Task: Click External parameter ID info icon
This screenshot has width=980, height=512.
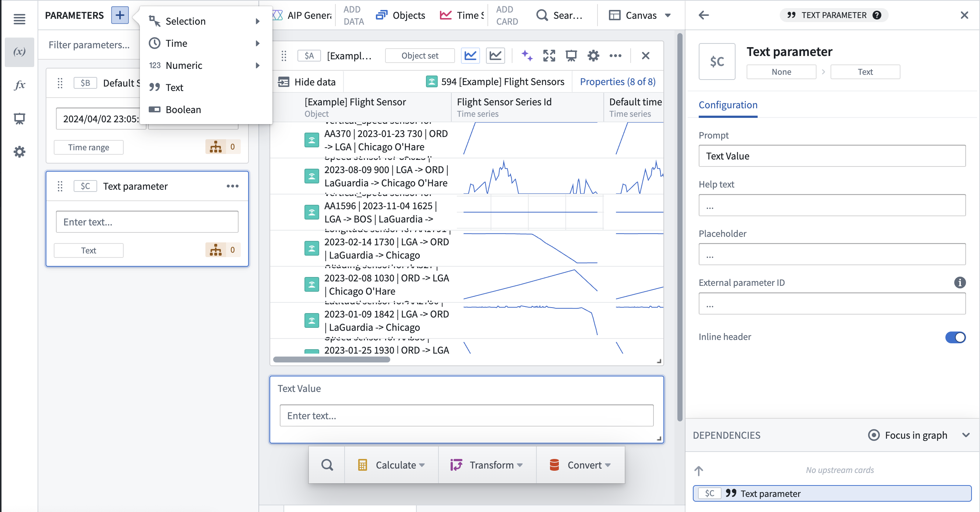Action: click(959, 283)
